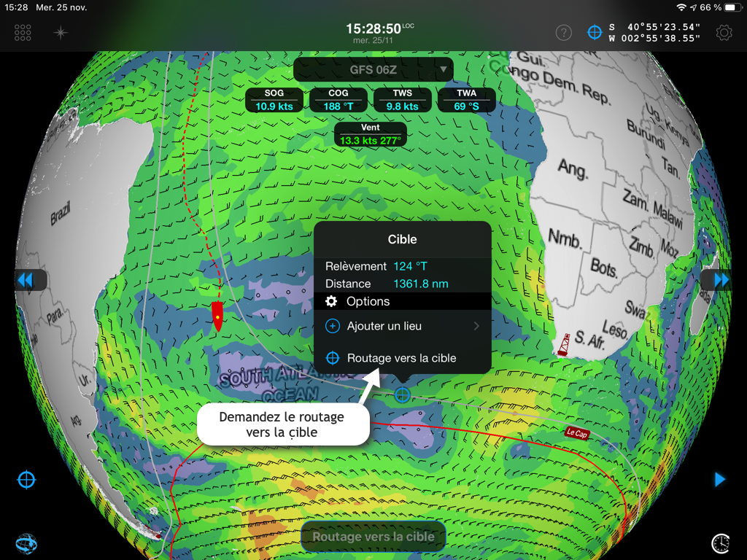The width and height of the screenshot is (747, 560).
Task: Open the apps grid menu icon
Action: pyautogui.click(x=23, y=33)
